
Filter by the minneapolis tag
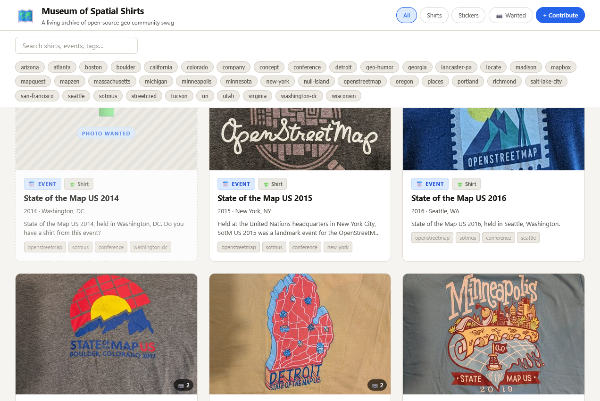point(196,82)
